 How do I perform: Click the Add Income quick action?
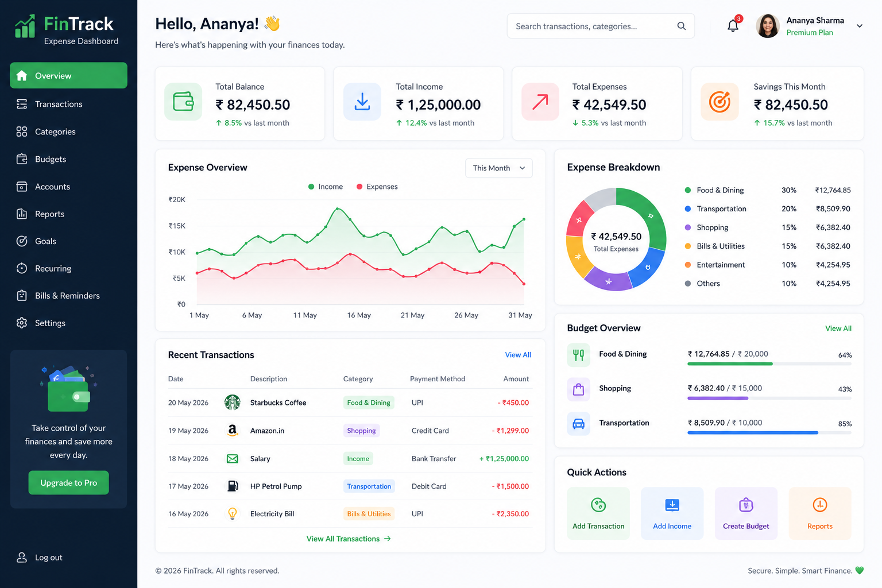(672, 513)
